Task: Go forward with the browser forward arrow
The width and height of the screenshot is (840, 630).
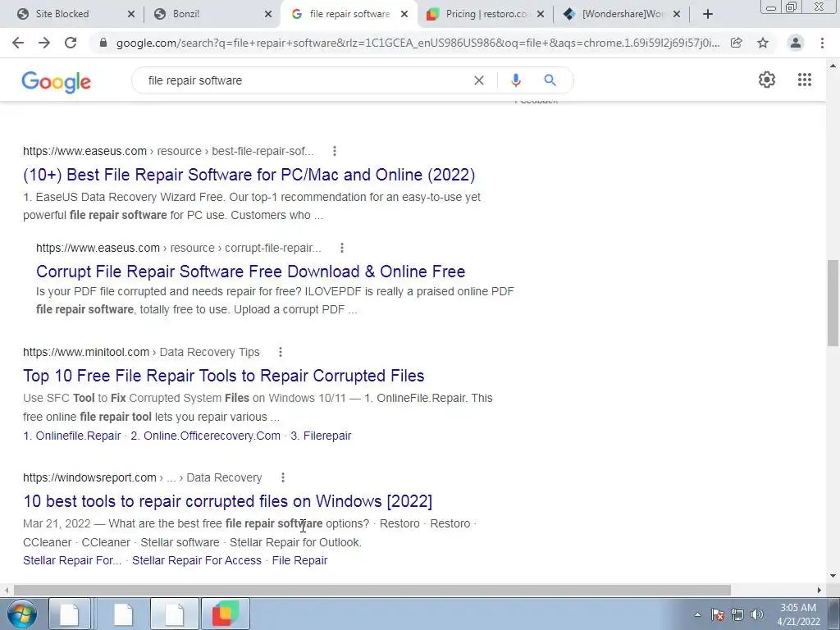Action: click(x=44, y=43)
